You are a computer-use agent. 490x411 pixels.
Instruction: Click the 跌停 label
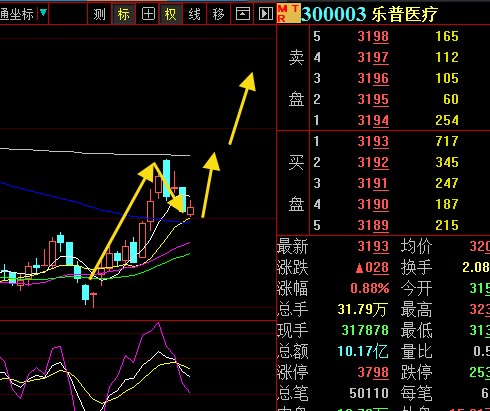pos(416,373)
